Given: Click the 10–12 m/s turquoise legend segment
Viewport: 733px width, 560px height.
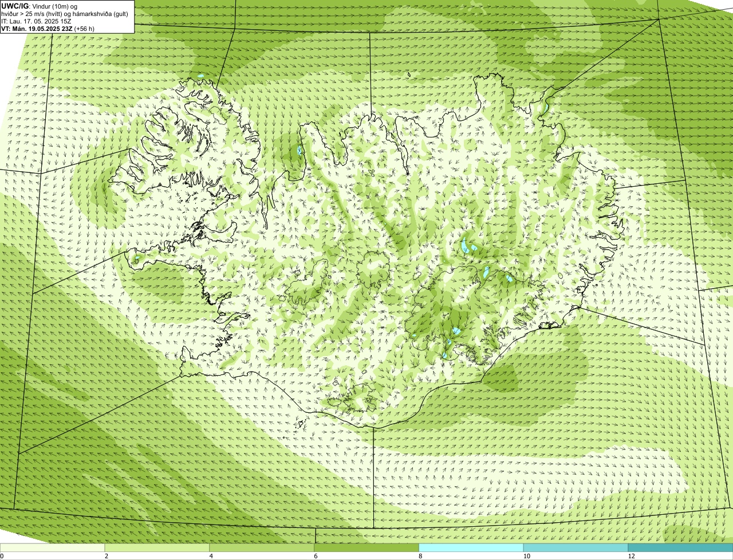Looking at the screenshot, I should [x=576, y=547].
